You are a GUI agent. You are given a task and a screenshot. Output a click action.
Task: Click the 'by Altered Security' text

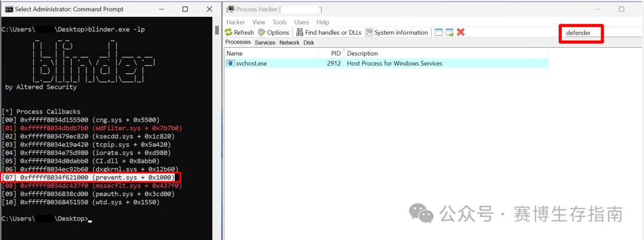(41, 87)
